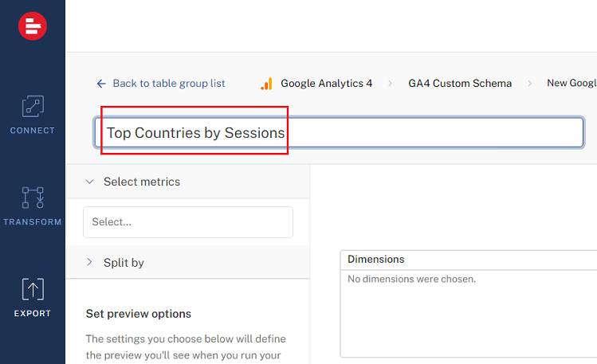This screenshot has width=597, height=364.
Task: Click the TRANSFORM label in sidebar
Action: [x=33, y=221]
